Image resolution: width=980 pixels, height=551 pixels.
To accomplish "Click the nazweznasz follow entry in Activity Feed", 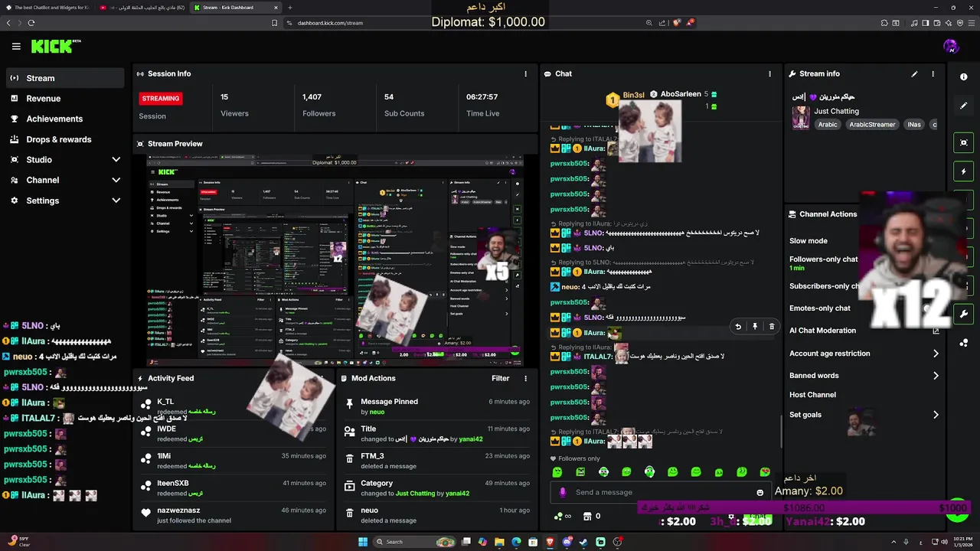I will point(234,515).
